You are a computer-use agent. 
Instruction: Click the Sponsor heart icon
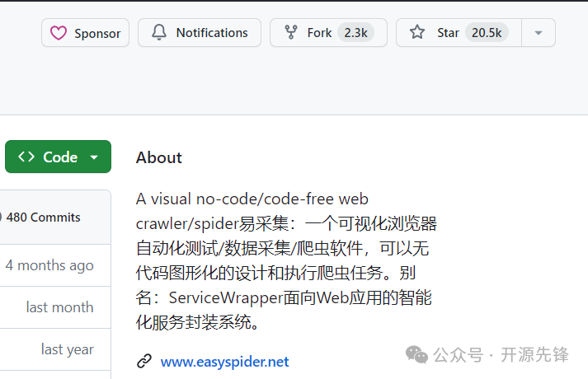[x=59, y=33]
